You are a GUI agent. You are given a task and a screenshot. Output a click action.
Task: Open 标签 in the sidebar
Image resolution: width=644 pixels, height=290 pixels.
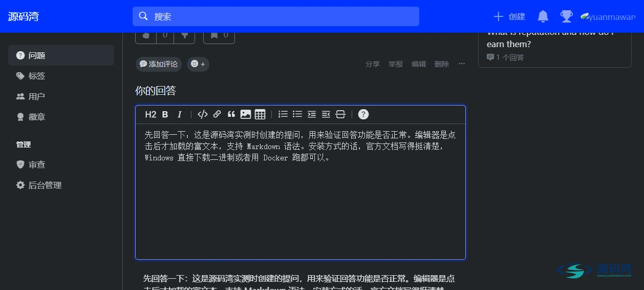pyautogui.click(x=61, y=76)
